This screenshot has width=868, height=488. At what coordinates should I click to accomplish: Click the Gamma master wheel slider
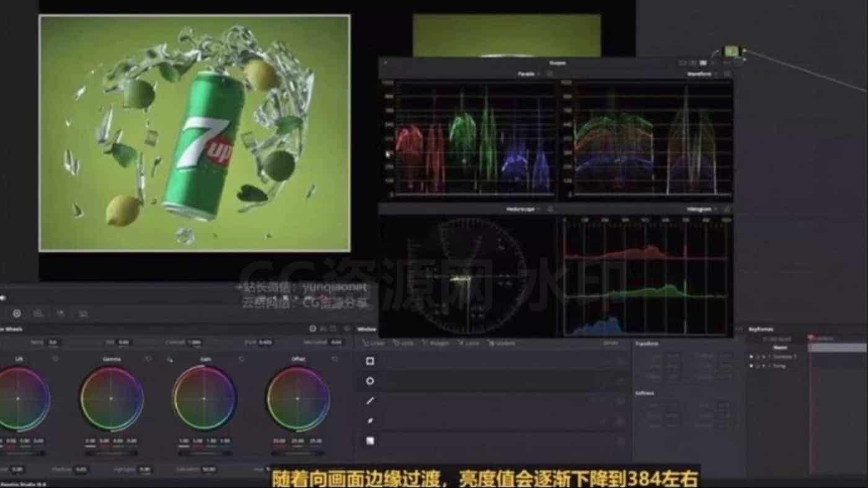pos(112,453)
